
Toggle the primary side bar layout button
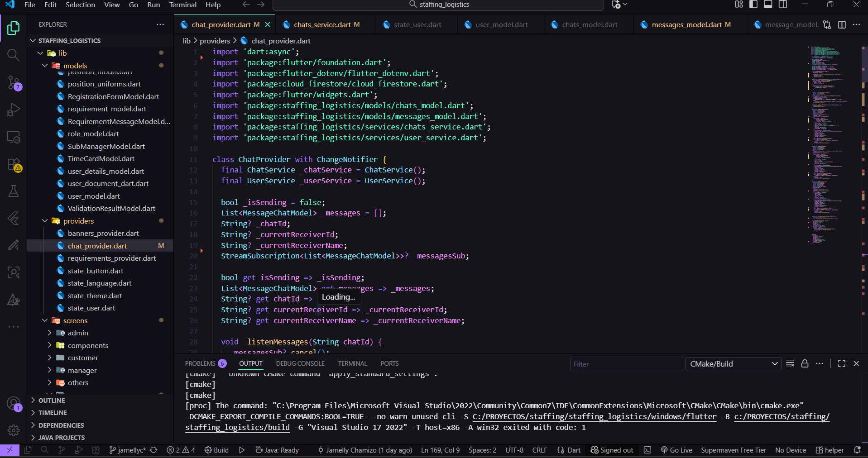(753, 5)
